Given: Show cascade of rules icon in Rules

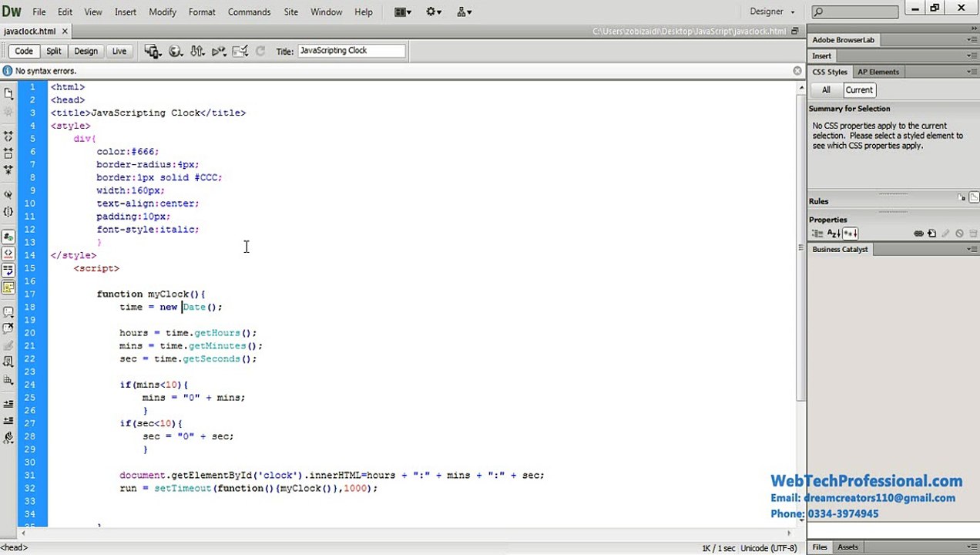Looking at the screenshot, I should pyautogui.click(x=974, y=198).
